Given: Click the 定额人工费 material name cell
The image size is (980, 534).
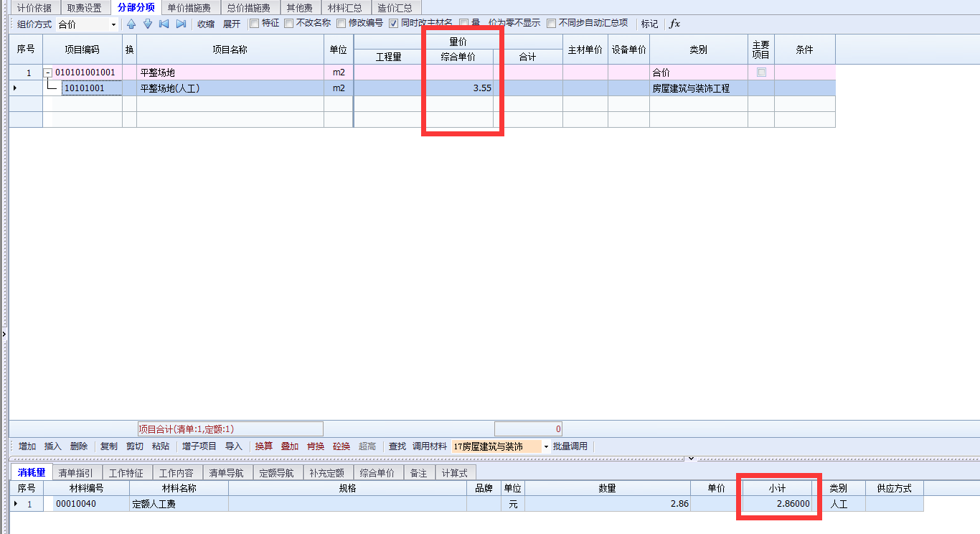Looking at the screenshot, I should (179, 504).
